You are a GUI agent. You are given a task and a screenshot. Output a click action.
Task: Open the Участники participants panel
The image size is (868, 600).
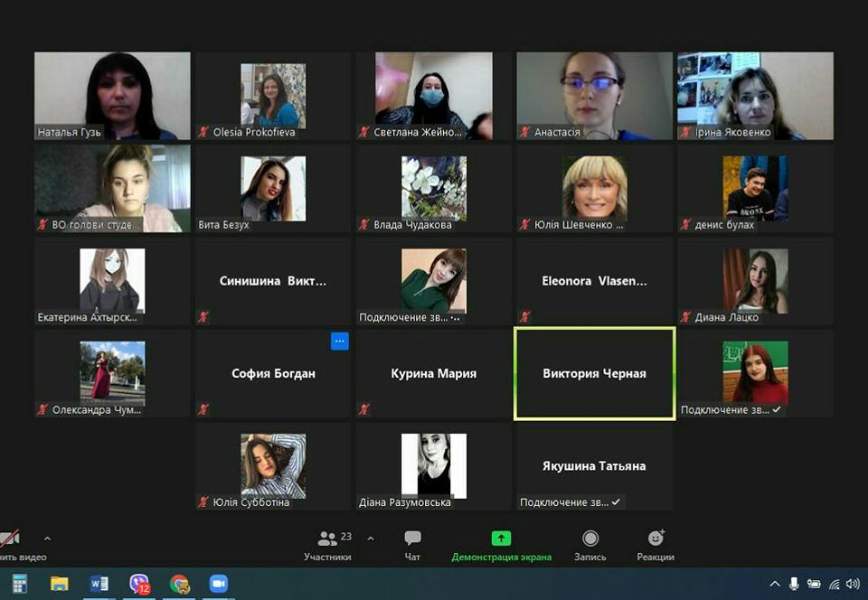click(x=327, y=545)
